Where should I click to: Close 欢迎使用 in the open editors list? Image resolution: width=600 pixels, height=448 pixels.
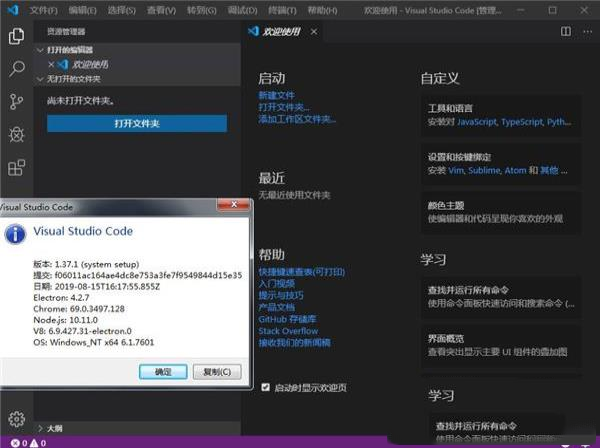(51, 65)
